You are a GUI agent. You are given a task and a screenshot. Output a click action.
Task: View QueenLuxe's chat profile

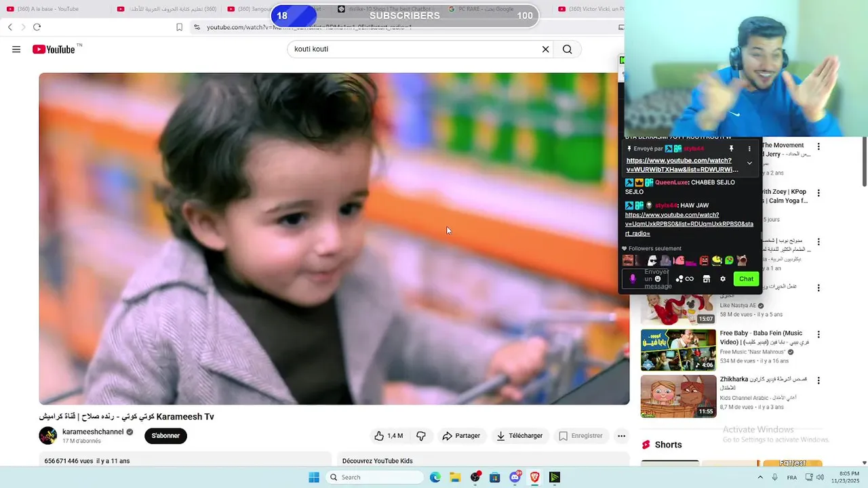(672, 182)
